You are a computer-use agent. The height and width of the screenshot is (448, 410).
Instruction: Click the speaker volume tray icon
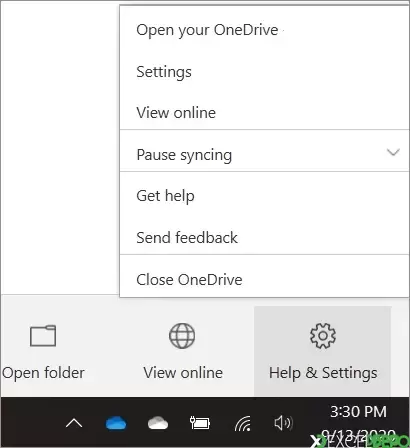pyautogui.click(x=283, y=423)
